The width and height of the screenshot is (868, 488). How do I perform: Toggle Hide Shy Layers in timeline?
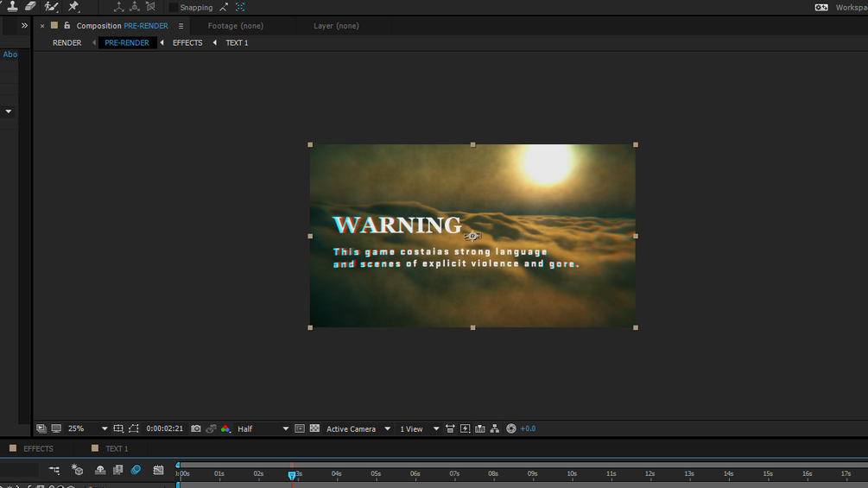[x=100, y=471]
